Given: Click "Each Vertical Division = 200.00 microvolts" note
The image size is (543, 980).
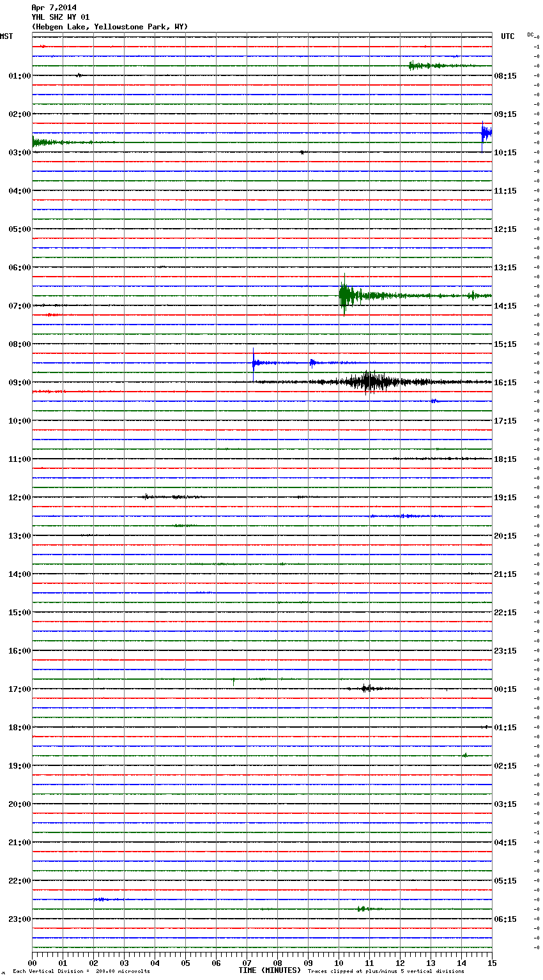Looking at the screenshot, I should point(81,972).
